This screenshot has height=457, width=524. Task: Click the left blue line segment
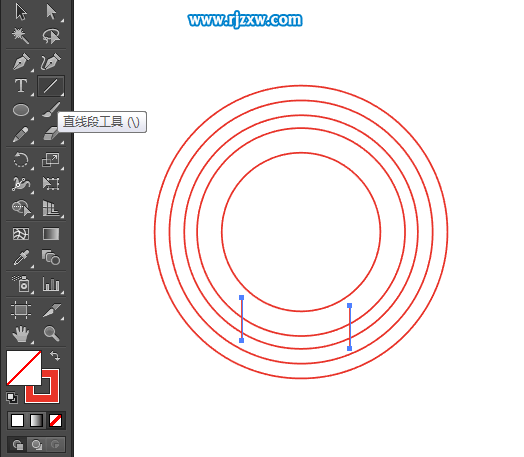(x=242, y=319)
